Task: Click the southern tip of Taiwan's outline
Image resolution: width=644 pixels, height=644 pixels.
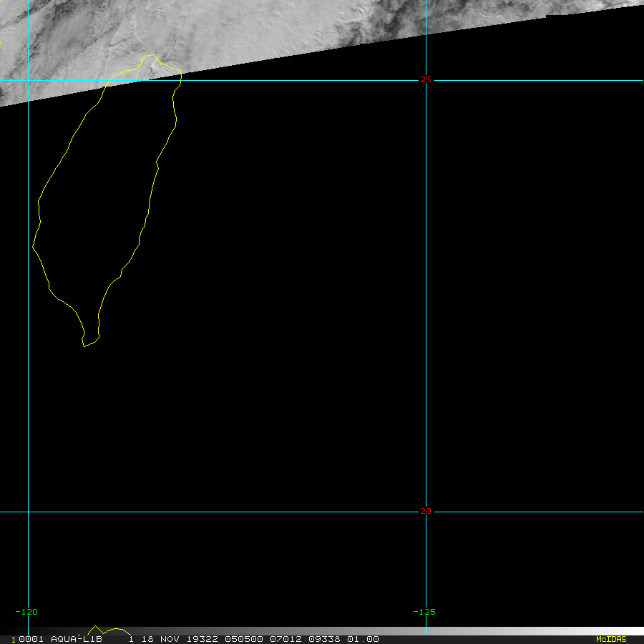Action: point(84,346)
